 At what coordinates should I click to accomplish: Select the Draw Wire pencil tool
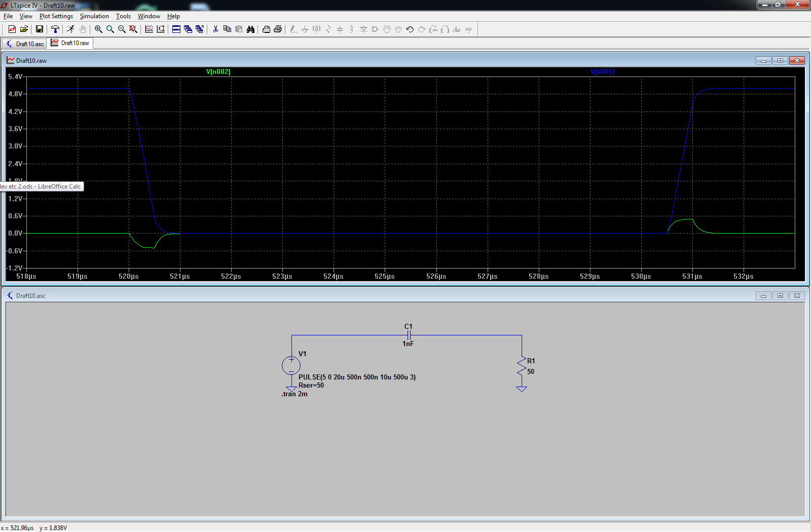(x=293, y=29)
